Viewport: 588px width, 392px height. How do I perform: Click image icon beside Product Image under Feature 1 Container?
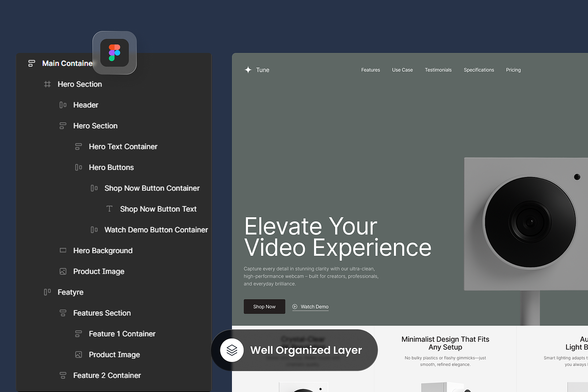click(78, 355)
